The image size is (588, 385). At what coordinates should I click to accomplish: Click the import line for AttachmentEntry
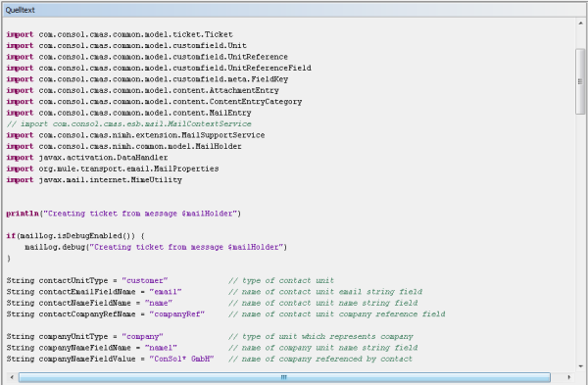pos(142,91)
